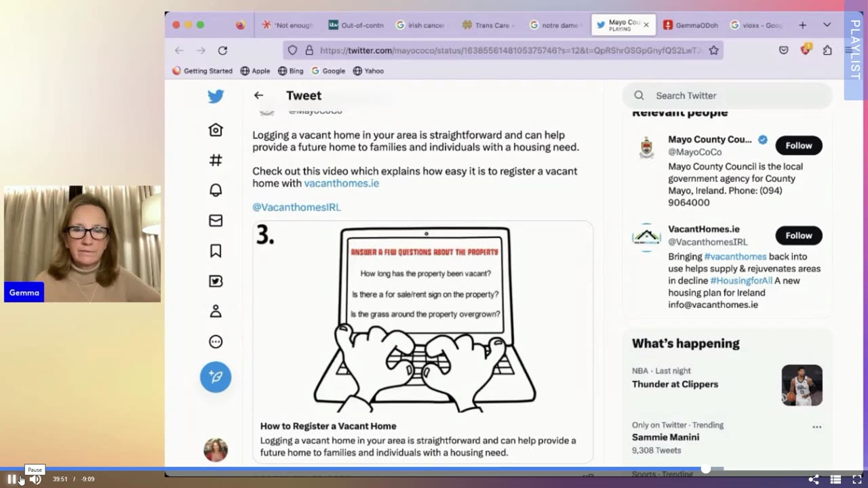Open Apple bookmark
Viewport: 868px width, 488px height.
pos(254,70)
